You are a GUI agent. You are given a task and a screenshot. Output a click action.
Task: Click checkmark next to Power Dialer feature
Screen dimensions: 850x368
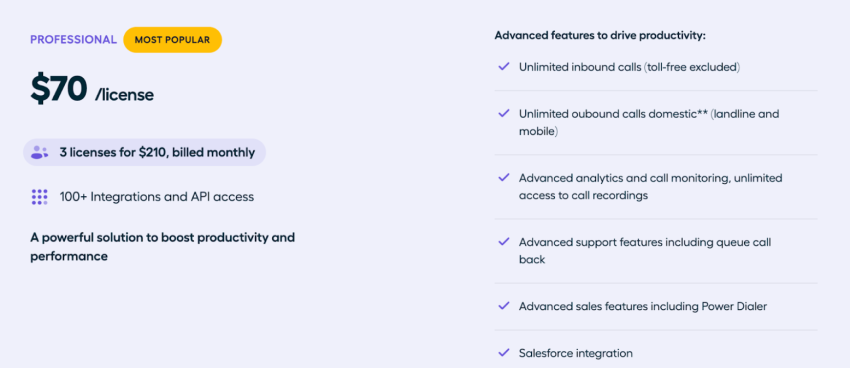click(504, 306)
